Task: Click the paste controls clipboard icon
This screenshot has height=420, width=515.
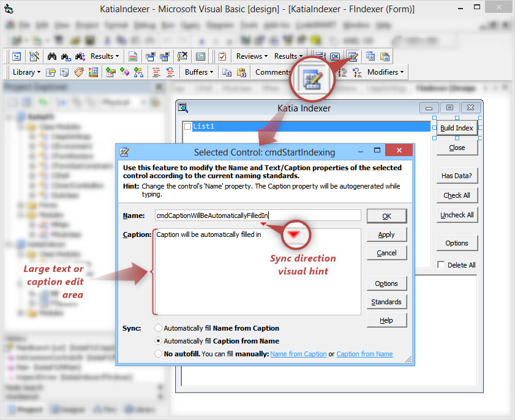Action: pos(385,56)
